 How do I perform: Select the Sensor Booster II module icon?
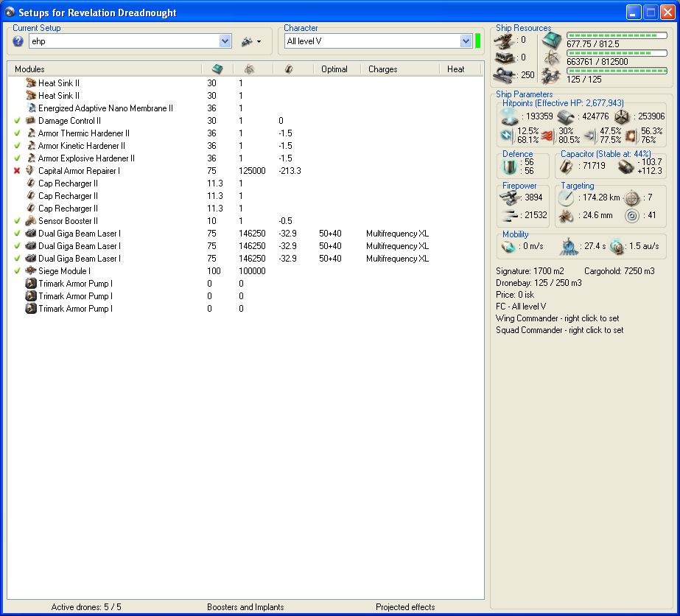coord(31,221)
